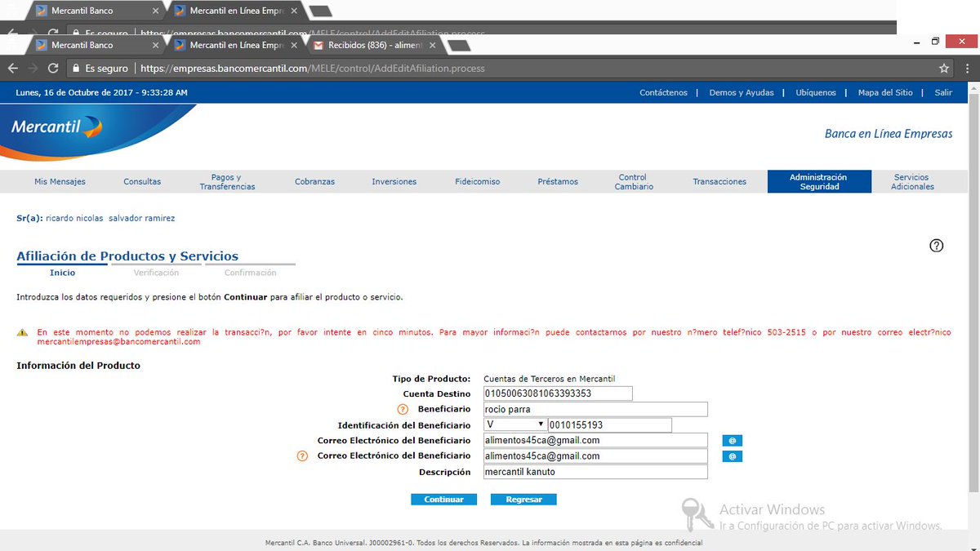
Task: Open the identification type dropdown showing V
Action: 515,424
